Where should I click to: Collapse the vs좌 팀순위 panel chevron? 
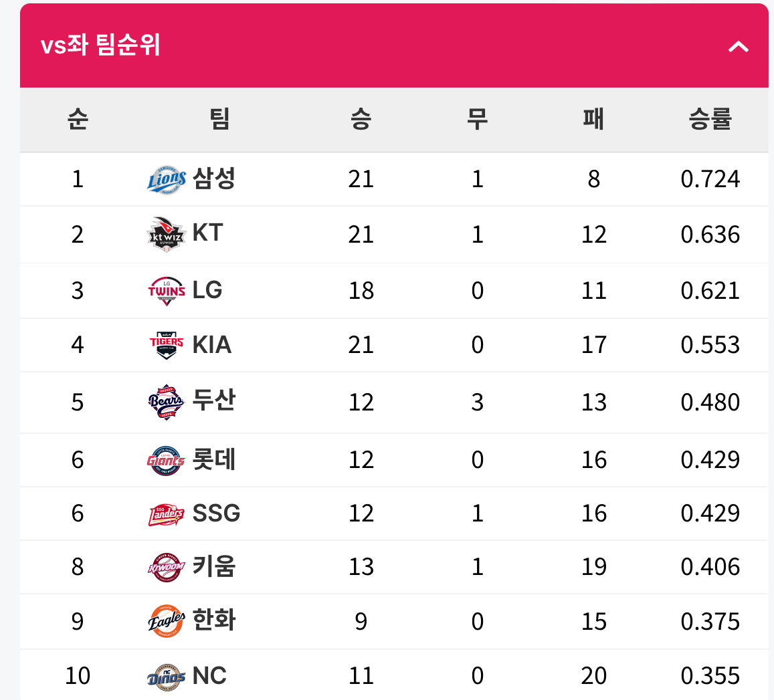coord(738,47)
